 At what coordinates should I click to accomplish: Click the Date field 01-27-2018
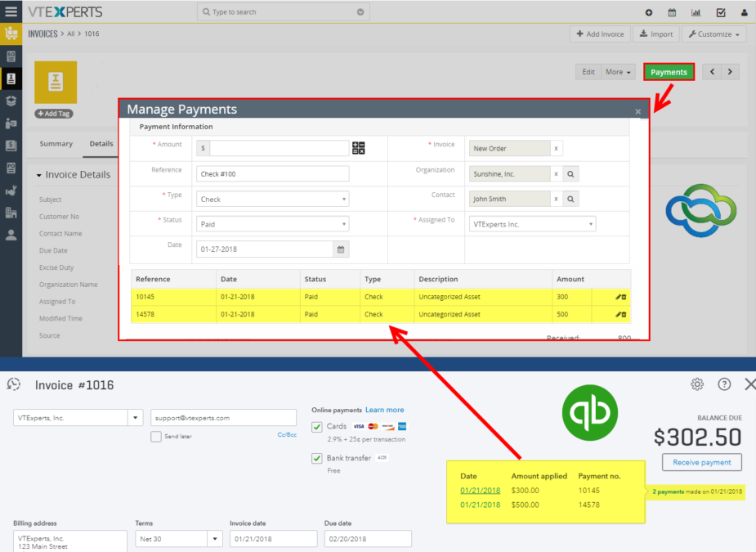(x=265, y=249)
